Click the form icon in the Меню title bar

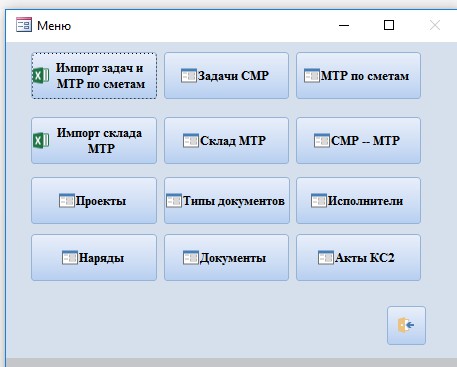pyautogui.click(x=24, y=25)
